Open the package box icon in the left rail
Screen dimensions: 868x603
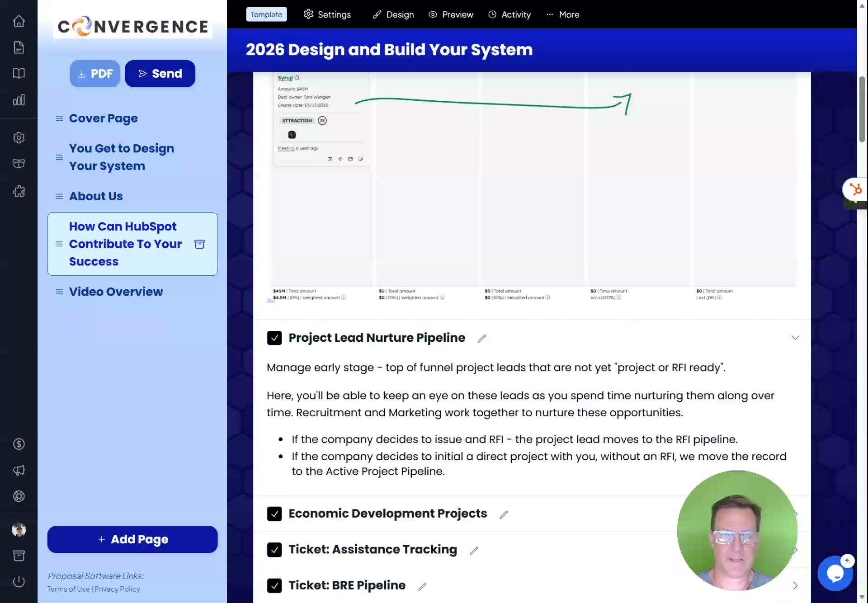point(19,164)
